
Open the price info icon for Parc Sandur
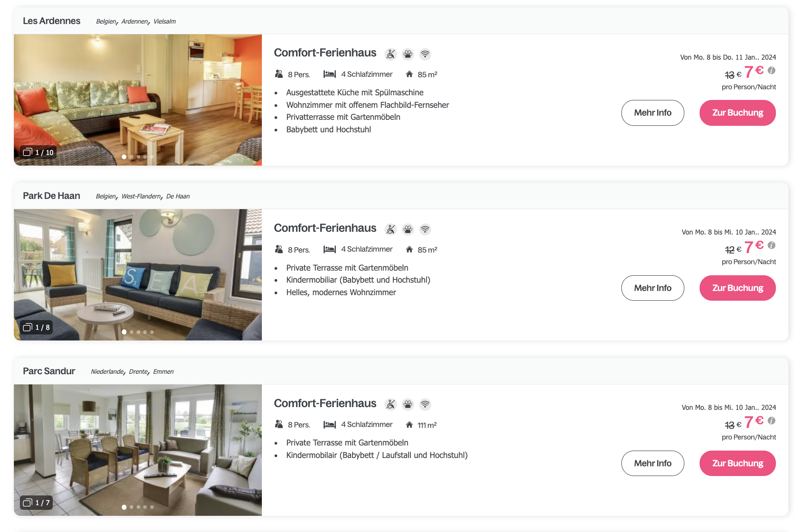[x=771, y=421]
